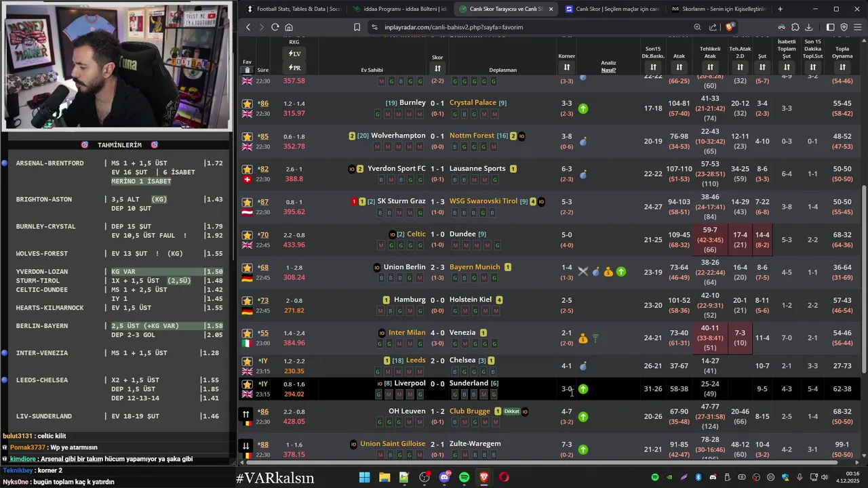This screenshot has width=868, height=488.
Task: Toggle favorite star for Burnley row
Action: pyautogui.click(x=247, y=104)
